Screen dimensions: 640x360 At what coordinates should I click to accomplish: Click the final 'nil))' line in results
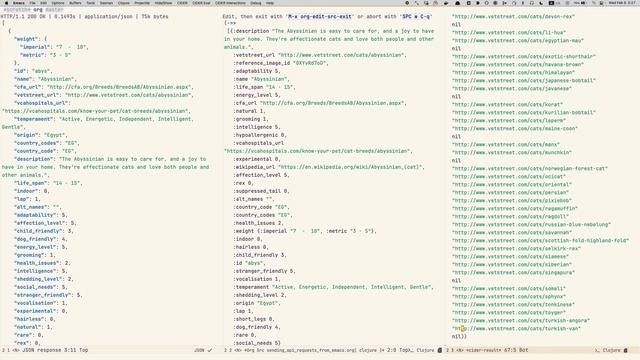pyautogui.click(x=459, y=337)
